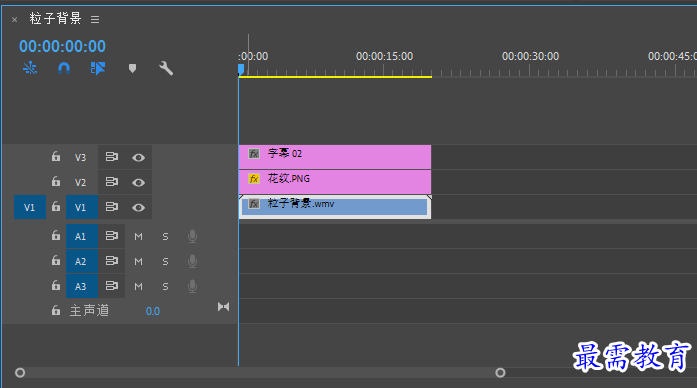
Task: Solo audio track A3
Action: [165, 287]
